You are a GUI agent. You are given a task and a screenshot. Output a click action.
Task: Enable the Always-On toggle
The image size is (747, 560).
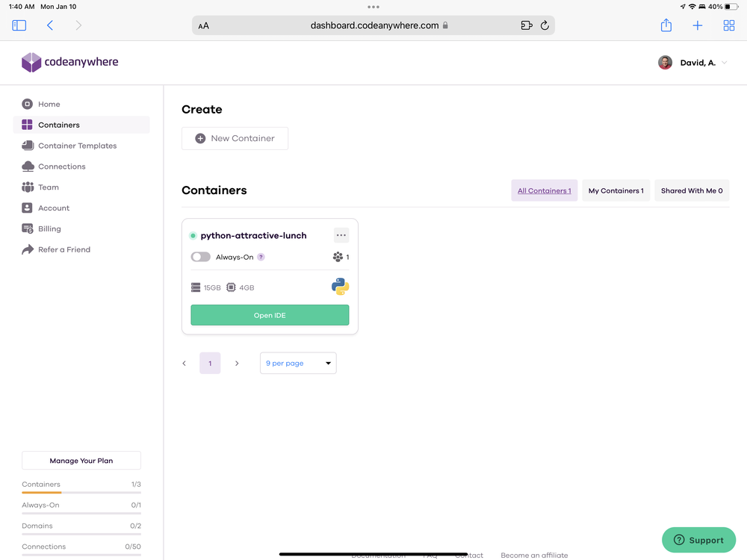click(x=200, y=257)
